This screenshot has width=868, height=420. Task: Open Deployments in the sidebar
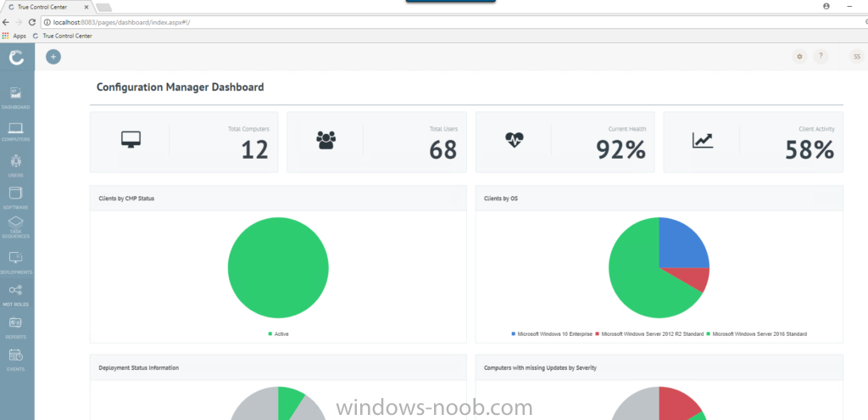pyautogui.click(x=16, y=263)
